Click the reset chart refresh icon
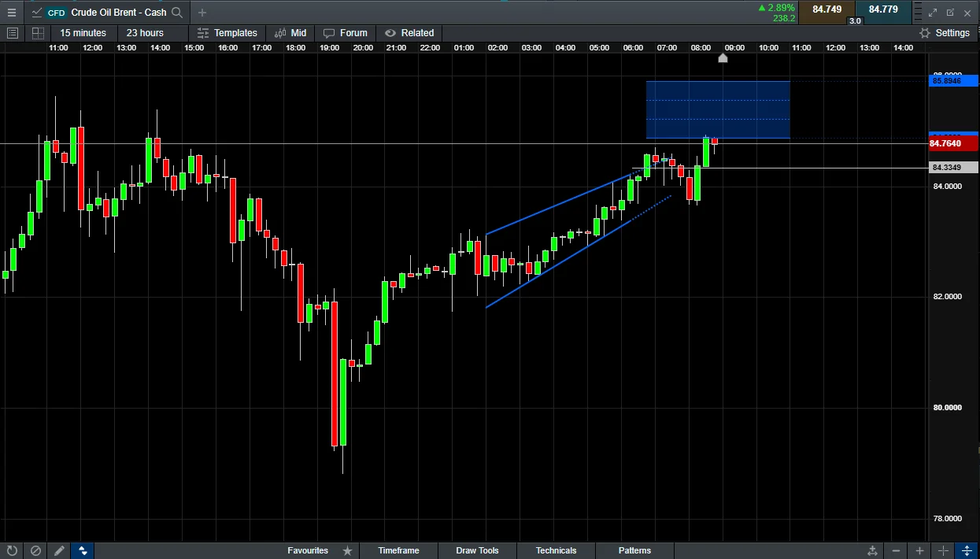 [12, 550]
